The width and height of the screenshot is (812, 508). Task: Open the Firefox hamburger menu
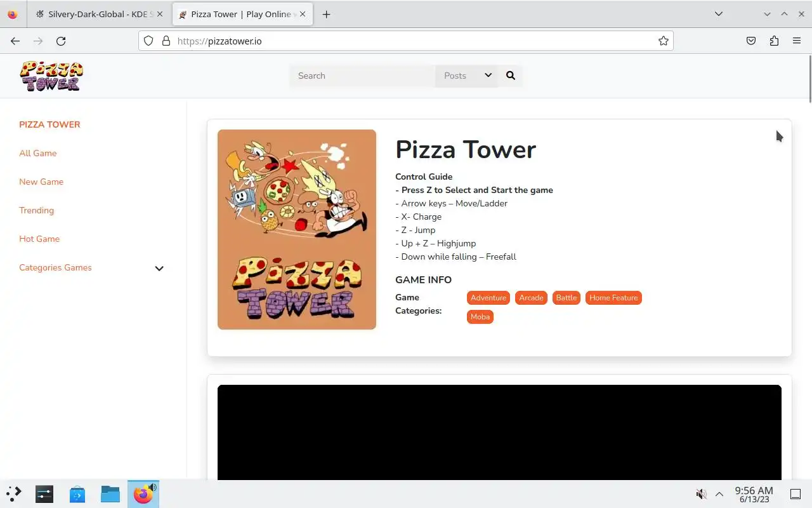[x=797, y=41]
